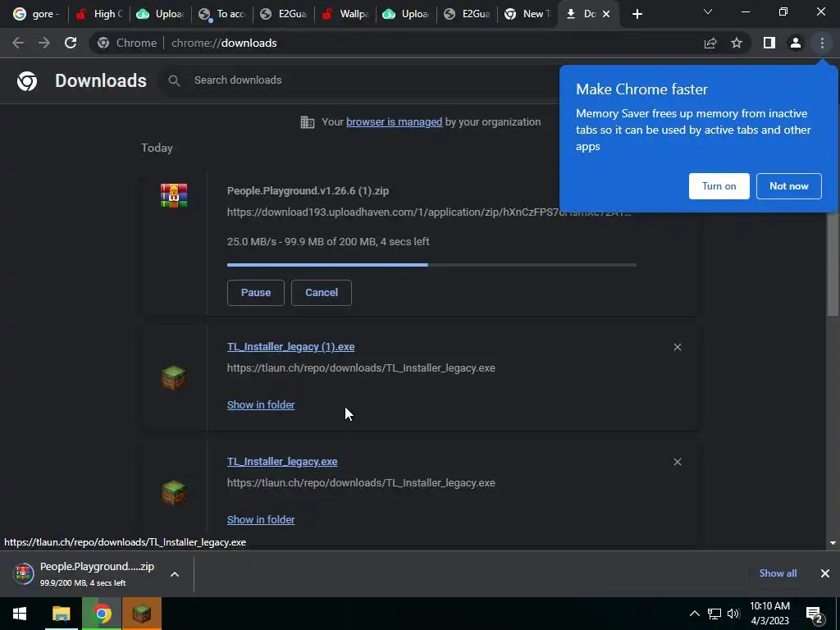Open the network tray icon
840x630 pixels.
pyautogui.click(x=714, y=614)
